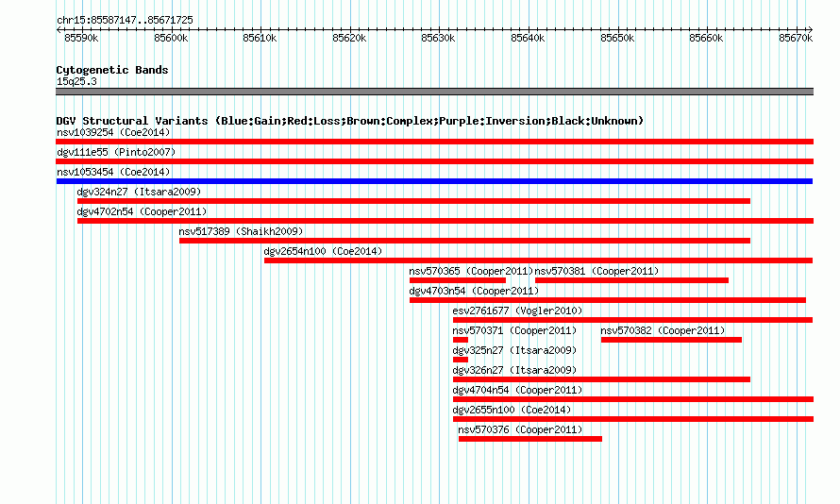Image resolution: width=840 pixels, height=504 pixels.
Task: Click the short nsv570371 red bar
Action: 461,340
